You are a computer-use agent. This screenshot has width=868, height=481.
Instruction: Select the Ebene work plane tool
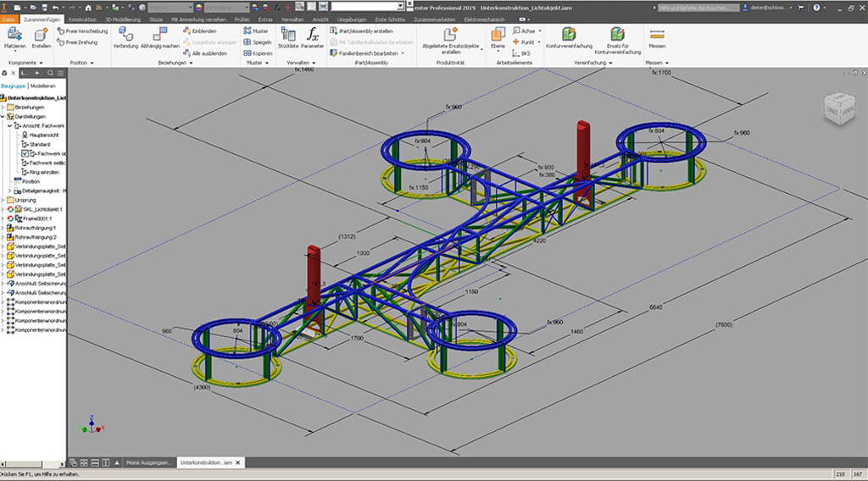498,36
